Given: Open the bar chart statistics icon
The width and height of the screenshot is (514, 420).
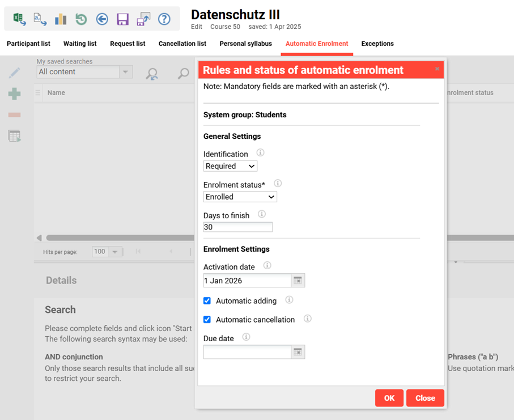Looking at the screenshot, I should (x=61, y=19).
